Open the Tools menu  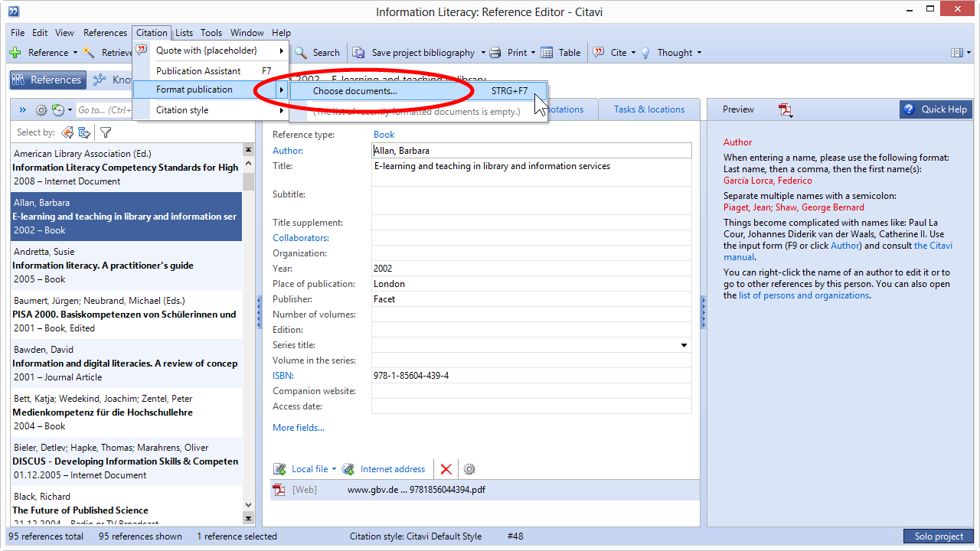tap(211, 33)
